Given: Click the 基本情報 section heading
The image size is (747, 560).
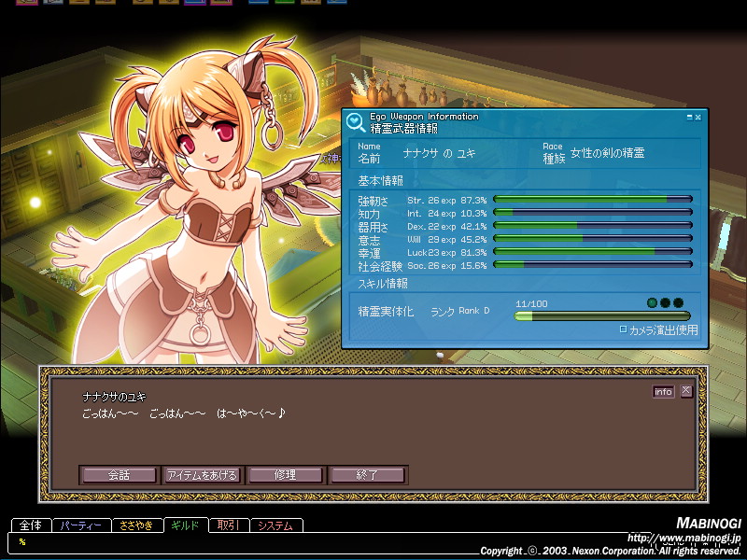Looking at the screenshot, I should point(380,180).
